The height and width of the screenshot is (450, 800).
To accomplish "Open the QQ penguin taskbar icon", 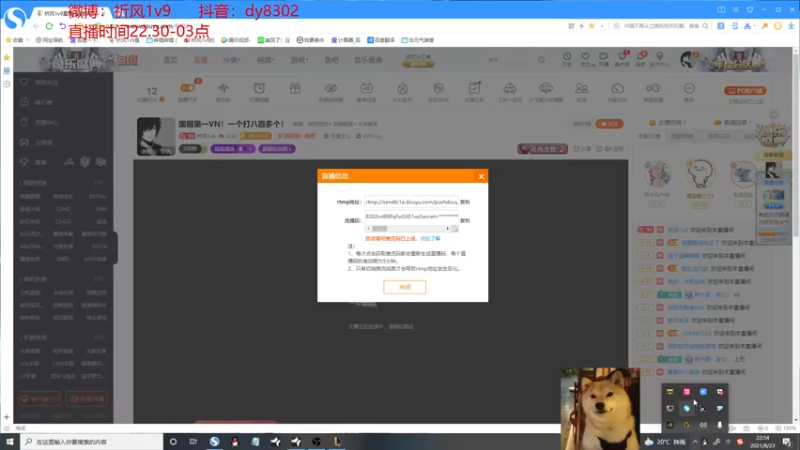I will [x=235, y=441].
